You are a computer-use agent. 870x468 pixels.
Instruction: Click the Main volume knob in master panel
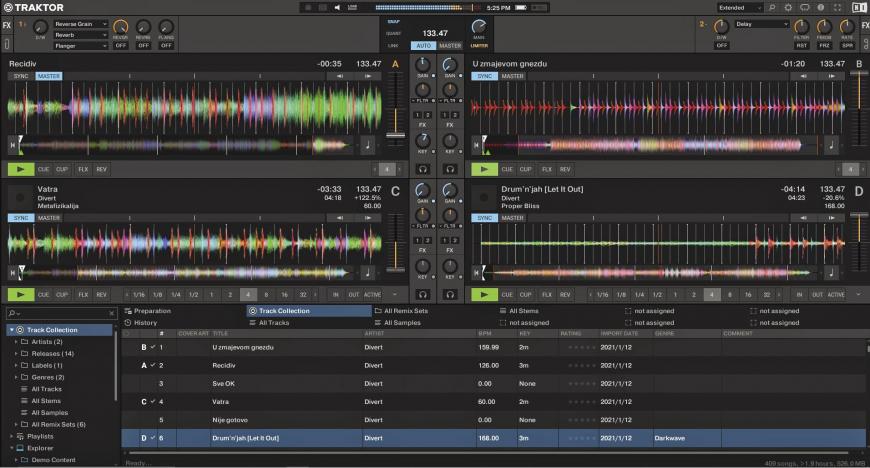pos(479,27)
